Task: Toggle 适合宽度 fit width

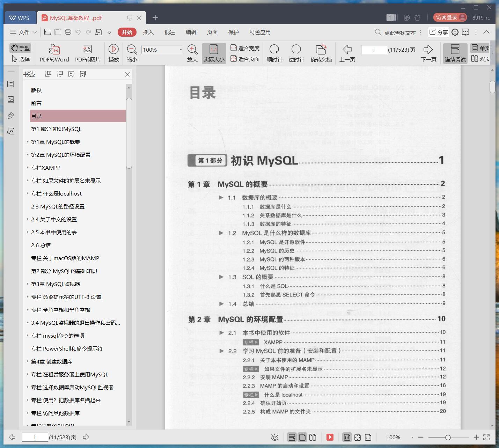Action: (245, 48)
